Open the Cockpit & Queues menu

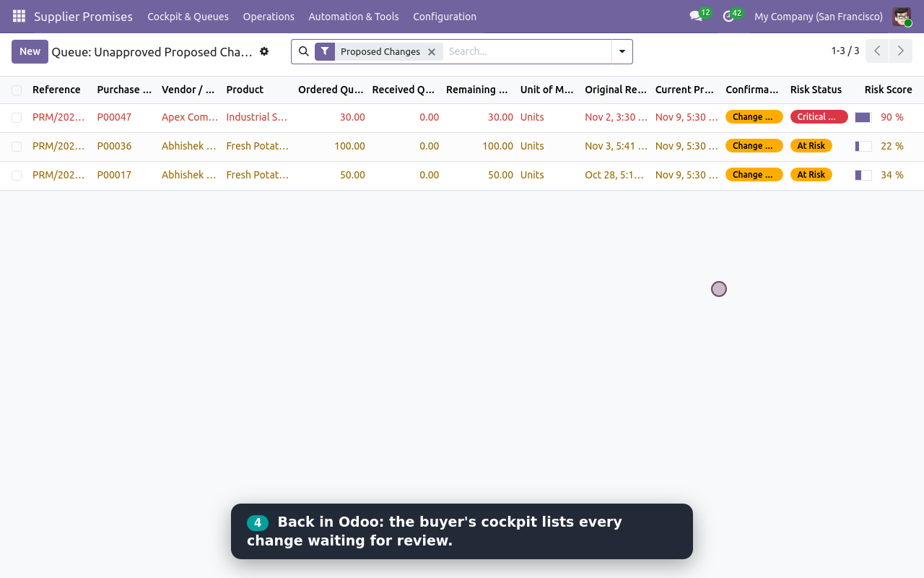coord(188,17)
